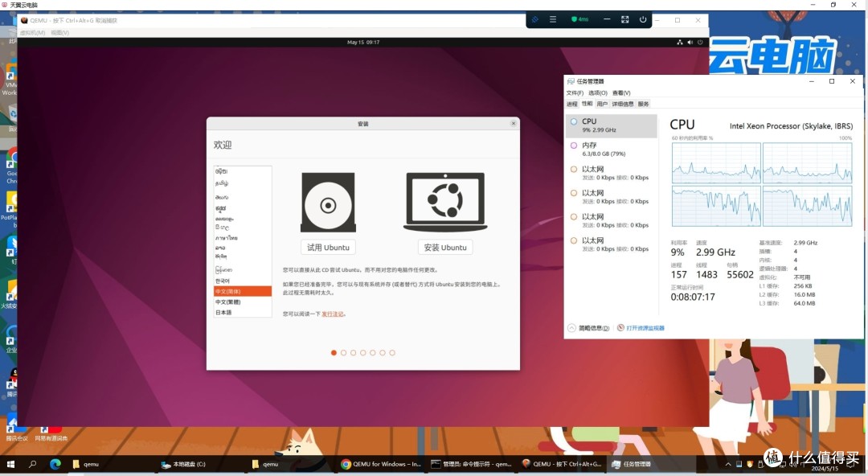Click the Ubuntu volume speaker icon

(x=690, y=42)
